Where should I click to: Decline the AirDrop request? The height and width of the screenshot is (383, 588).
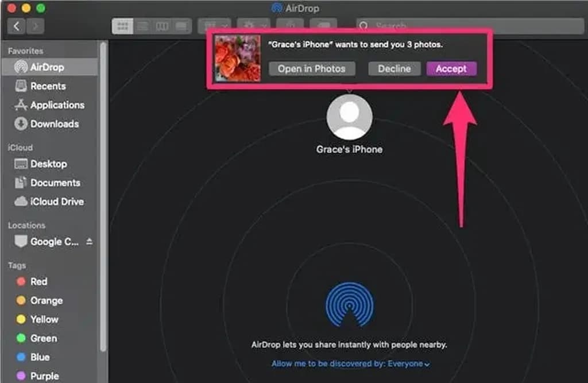[x=394, y=69]
